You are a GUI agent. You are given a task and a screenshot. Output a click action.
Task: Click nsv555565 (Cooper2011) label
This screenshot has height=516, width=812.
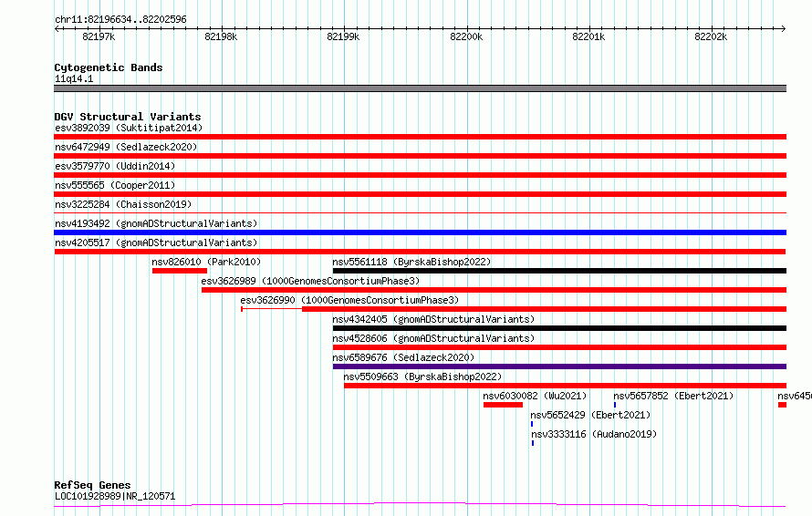[x=115, y=185]
